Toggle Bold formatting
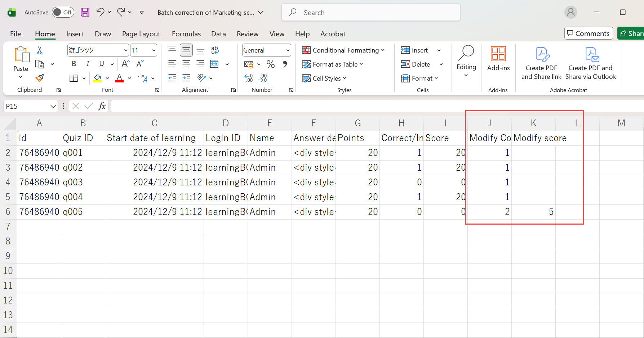644x338 pixels. pos(74,64)
